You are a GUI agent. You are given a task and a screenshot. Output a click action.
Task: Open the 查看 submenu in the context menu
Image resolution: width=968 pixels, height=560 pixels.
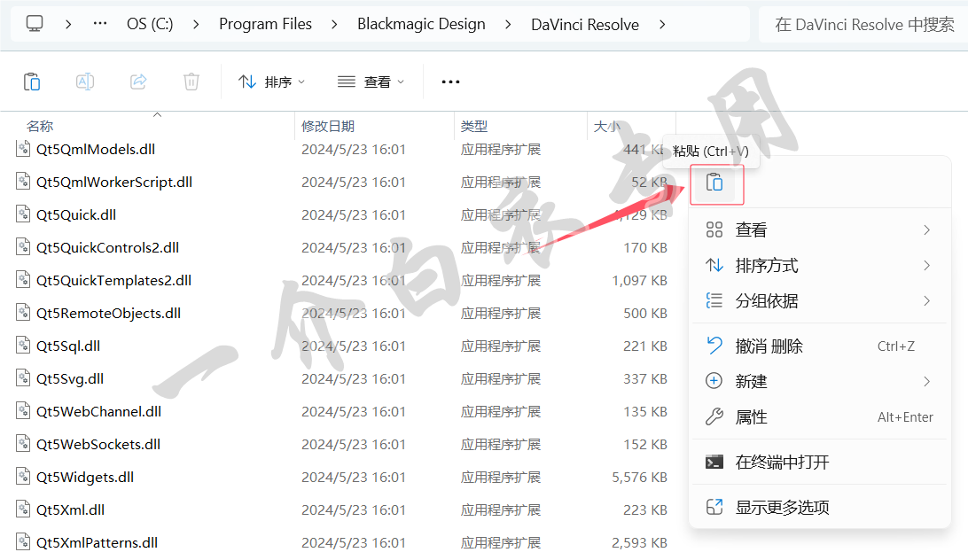click(x=819, y=230)
